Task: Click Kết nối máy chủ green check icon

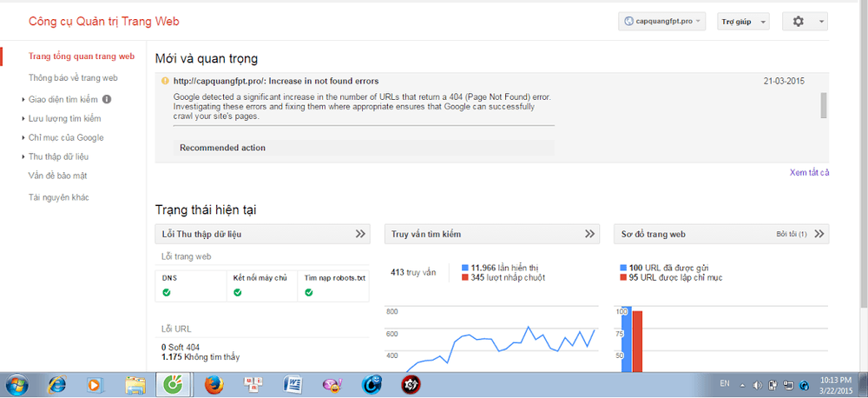Action: pos(238,292)
